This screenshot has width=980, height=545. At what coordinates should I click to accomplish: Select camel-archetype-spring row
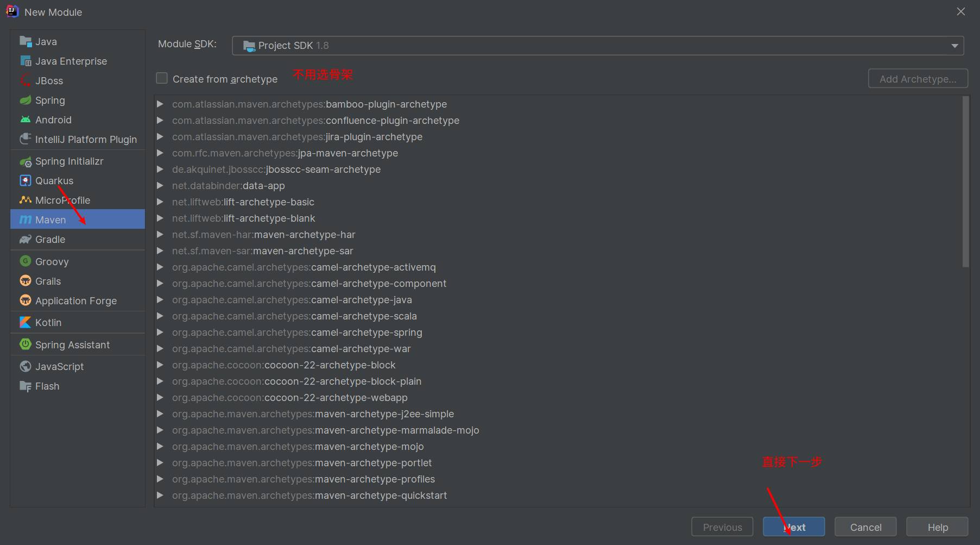558,332
